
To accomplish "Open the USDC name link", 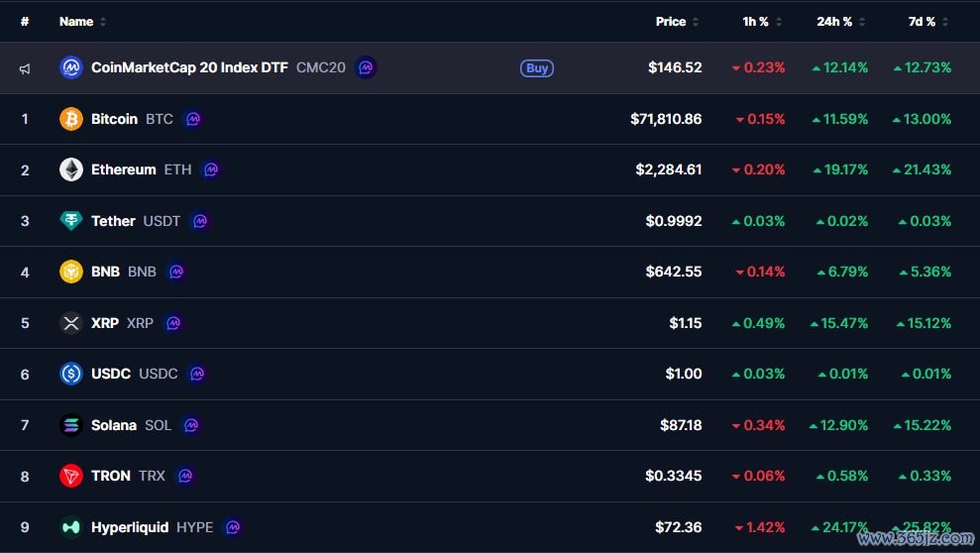I will tap(111, 374).
